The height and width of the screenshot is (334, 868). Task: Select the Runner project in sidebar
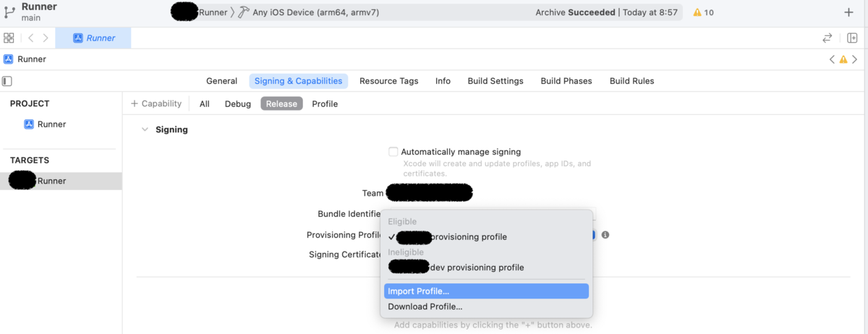pos(51,124)
